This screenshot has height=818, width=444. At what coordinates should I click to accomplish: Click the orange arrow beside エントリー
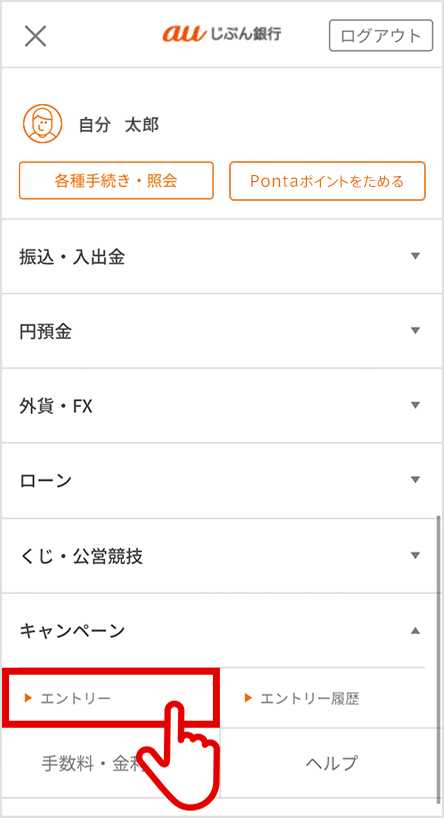pyautogui.click(x=29, y=698)
